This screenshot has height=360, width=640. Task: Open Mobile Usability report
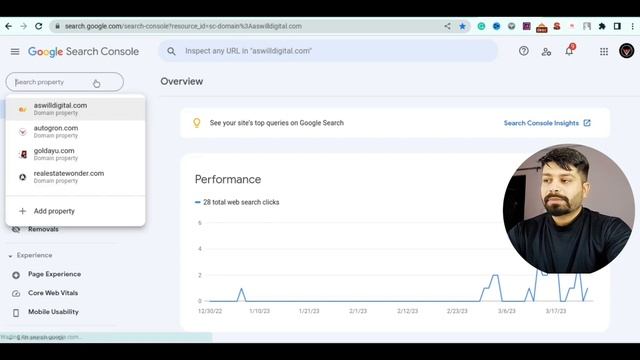[53, 312]
